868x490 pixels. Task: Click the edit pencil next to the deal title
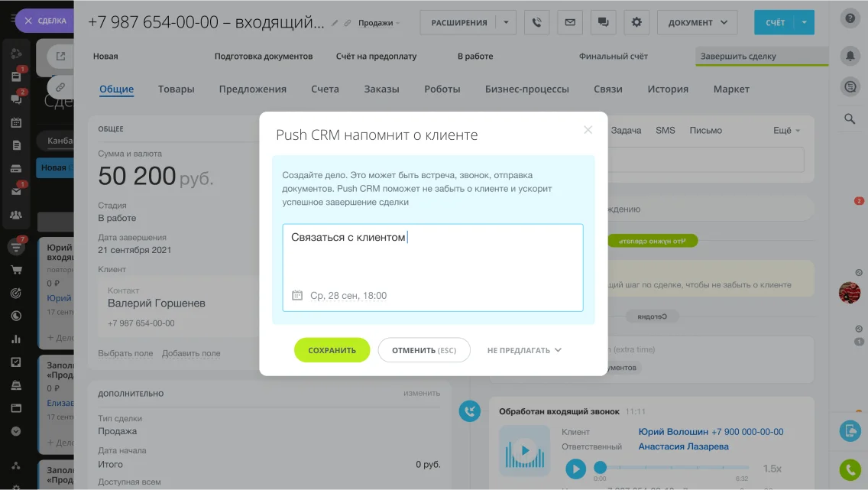335,22
